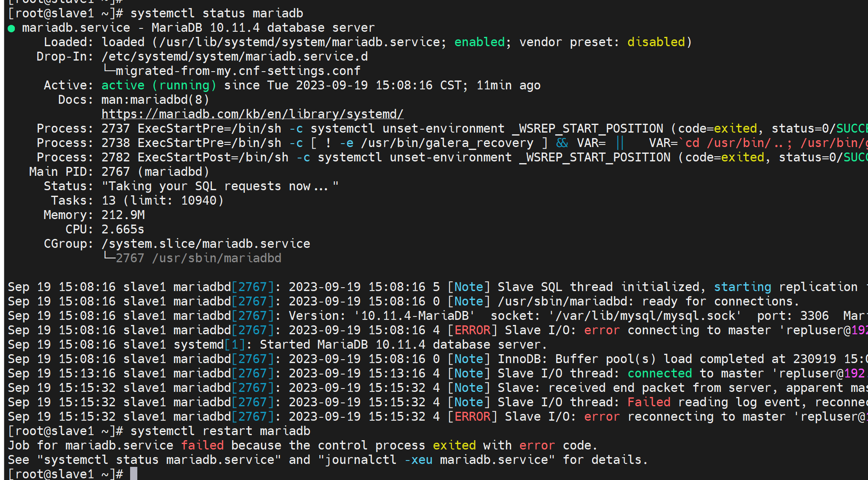Open the mariadb.com systemd documentation link
The height and width of the screenshot is (480, 868).
[x=252, y=114]
